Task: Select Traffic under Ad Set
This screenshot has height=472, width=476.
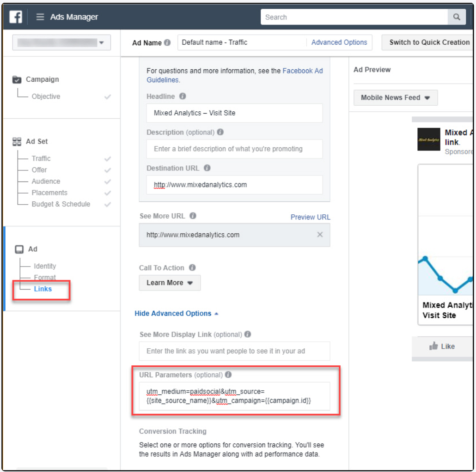Action: point(41,159)
